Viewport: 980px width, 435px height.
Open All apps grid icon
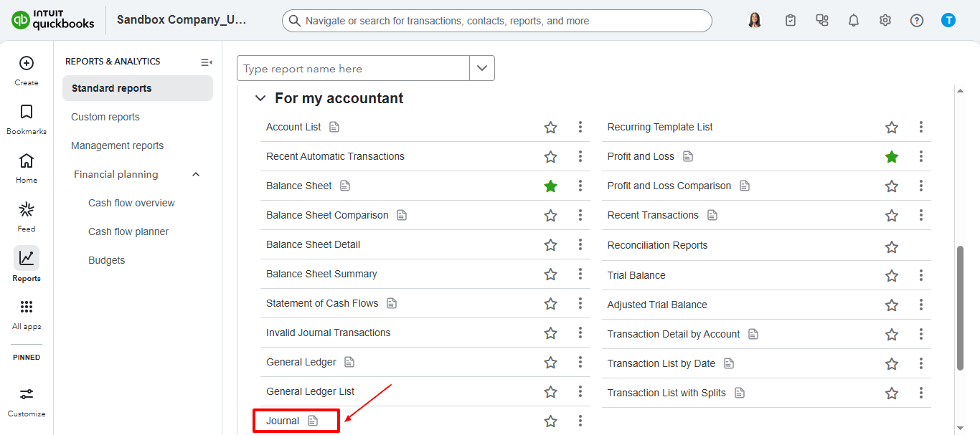click(27, 307)
